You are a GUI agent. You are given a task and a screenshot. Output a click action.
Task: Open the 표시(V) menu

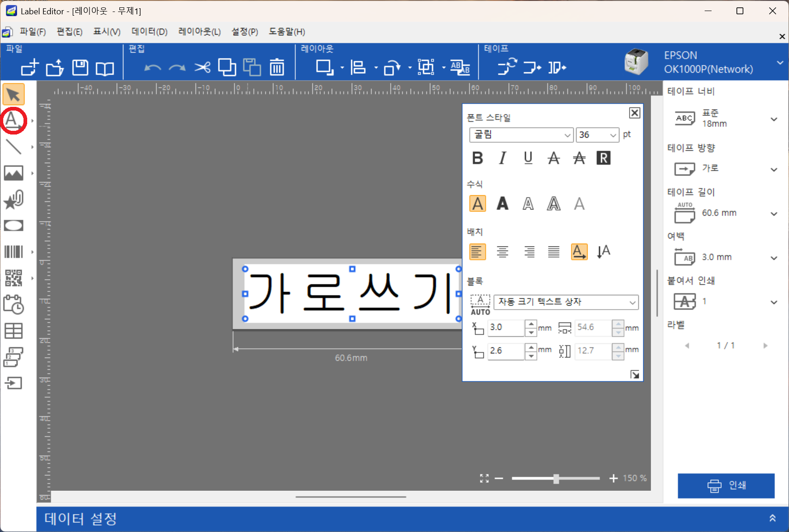pos(107,32)
